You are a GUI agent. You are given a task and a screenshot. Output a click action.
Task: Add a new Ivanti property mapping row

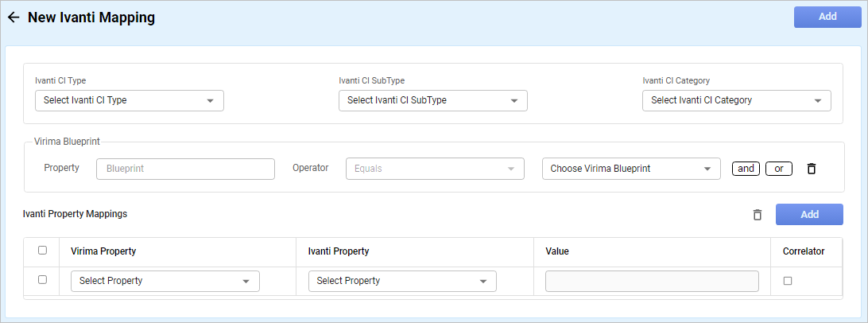(x=809, y=215)
